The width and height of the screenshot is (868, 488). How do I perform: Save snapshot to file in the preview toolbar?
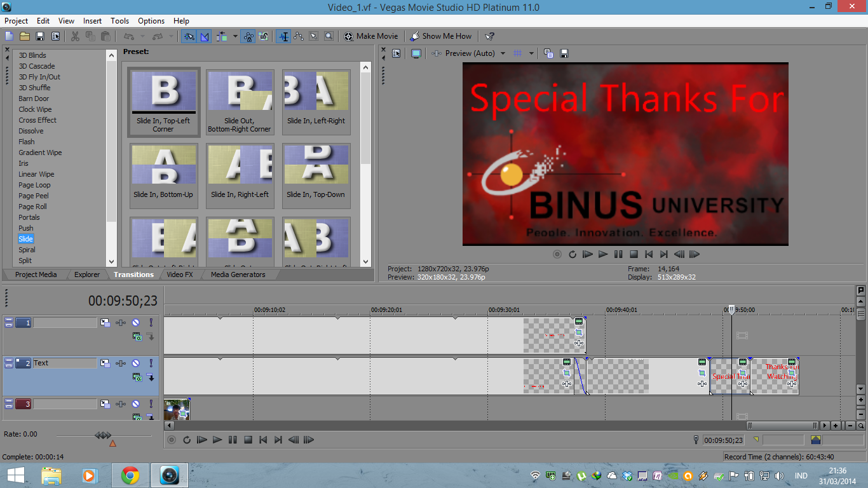tap(564, 53)
